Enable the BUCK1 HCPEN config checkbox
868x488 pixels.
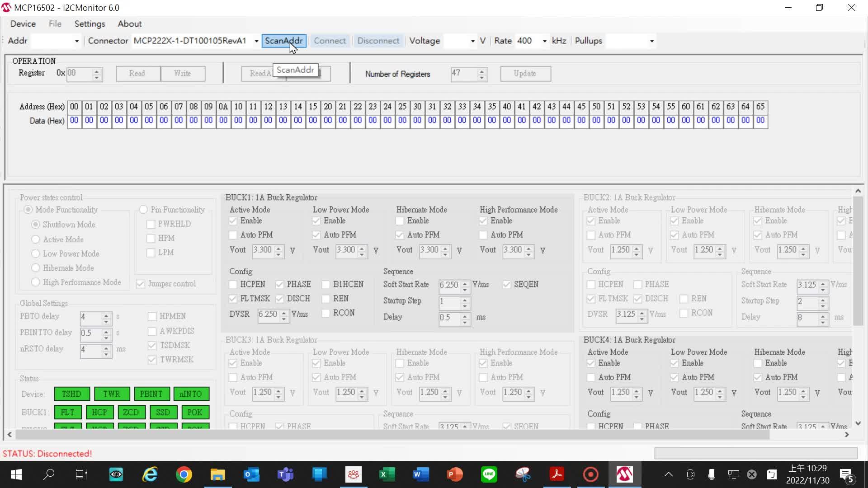pyautogui.click(x=233, y=285)
